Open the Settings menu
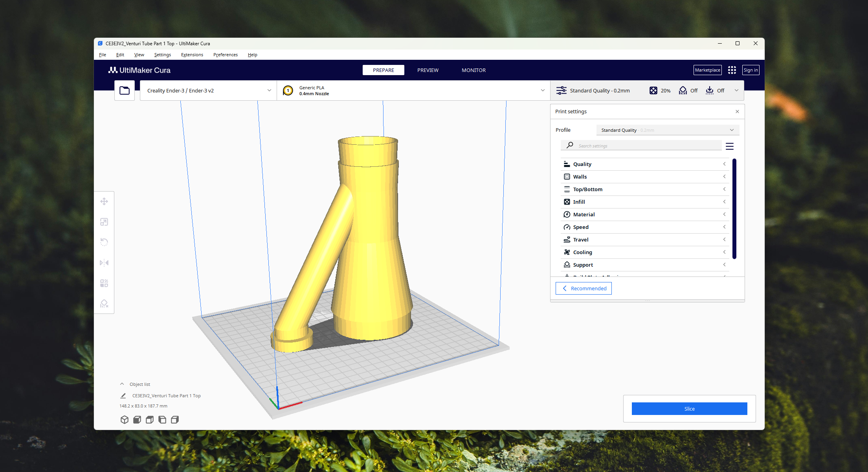The height and width of the screenshot is (472, 868). tap(162, 55)
